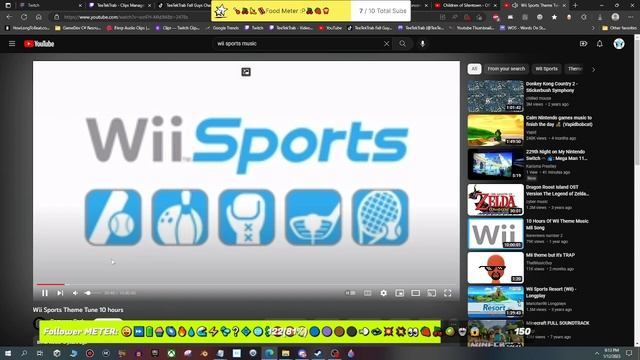Viewport: 640px width, 360px height.
Task: Open Steam from the taskbar
Action: [x=318, y=353]
